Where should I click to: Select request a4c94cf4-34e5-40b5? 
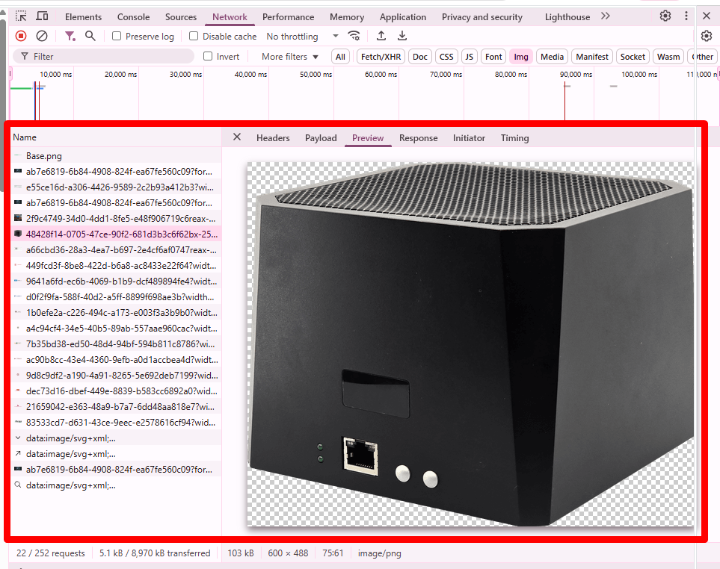[116, 328]
